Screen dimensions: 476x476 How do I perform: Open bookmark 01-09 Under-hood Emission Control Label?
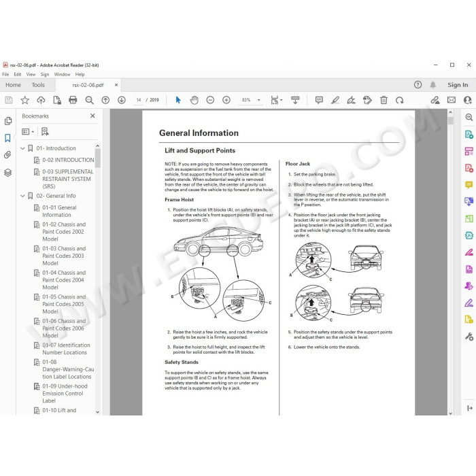click(65, 394)
